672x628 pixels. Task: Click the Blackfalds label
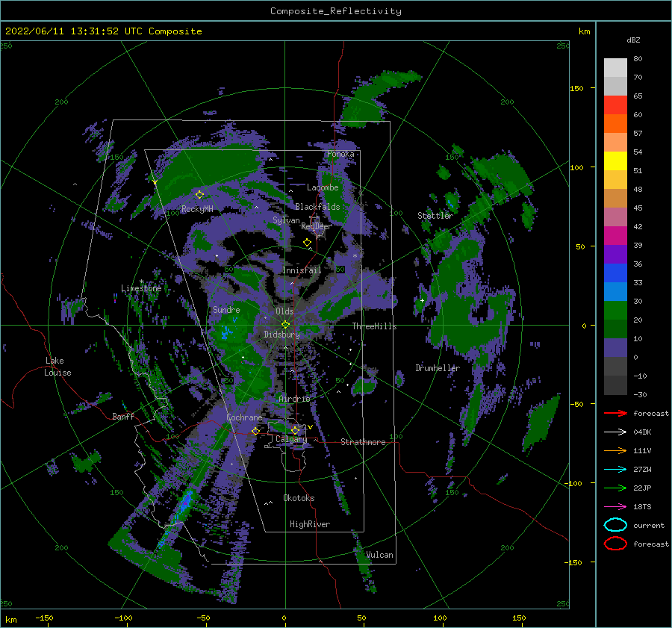[x=317, y=207]
